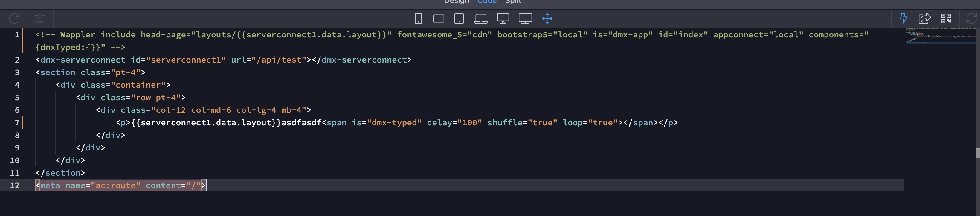Show the QR code icon
Viewport: 980px width, 216px height.
tap(946, 18)
